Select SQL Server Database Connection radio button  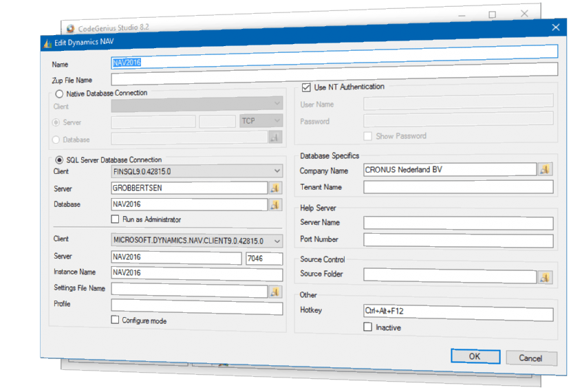(x=59, y=160)
